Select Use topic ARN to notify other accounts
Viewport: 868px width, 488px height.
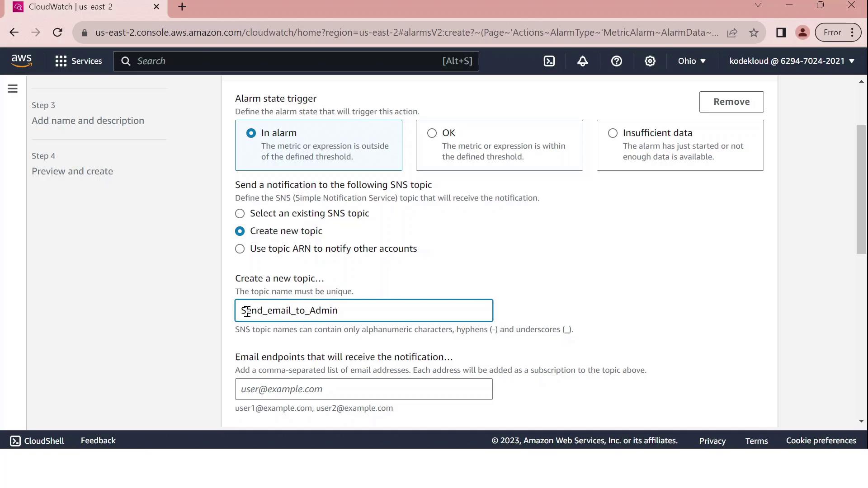tap(240, 249)
